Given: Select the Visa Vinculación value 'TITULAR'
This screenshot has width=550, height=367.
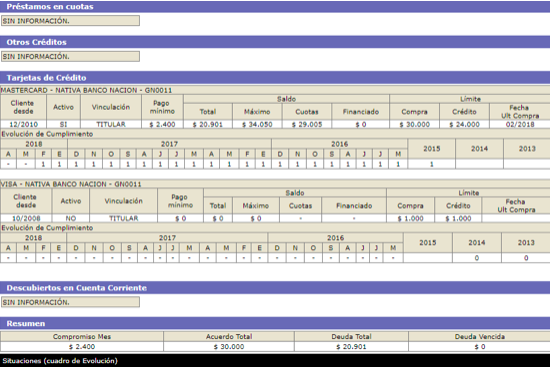Looking at the screenshot, I should tap(123, 218).
